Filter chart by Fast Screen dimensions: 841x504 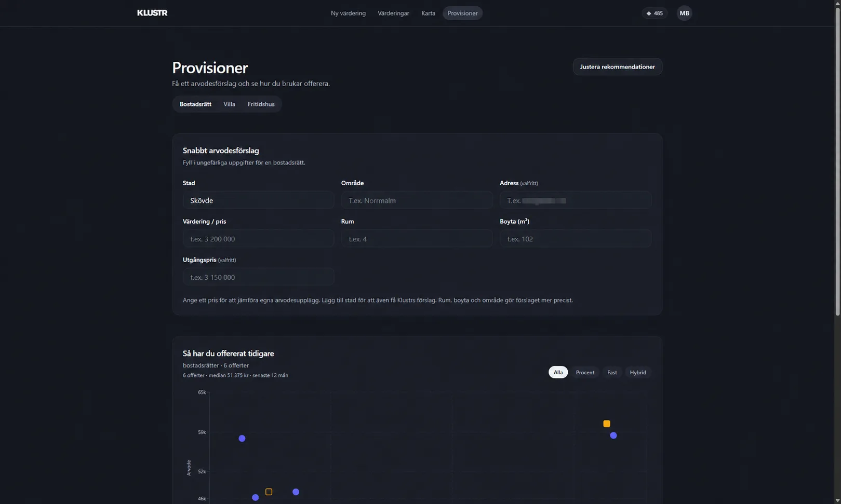(612, 373)
